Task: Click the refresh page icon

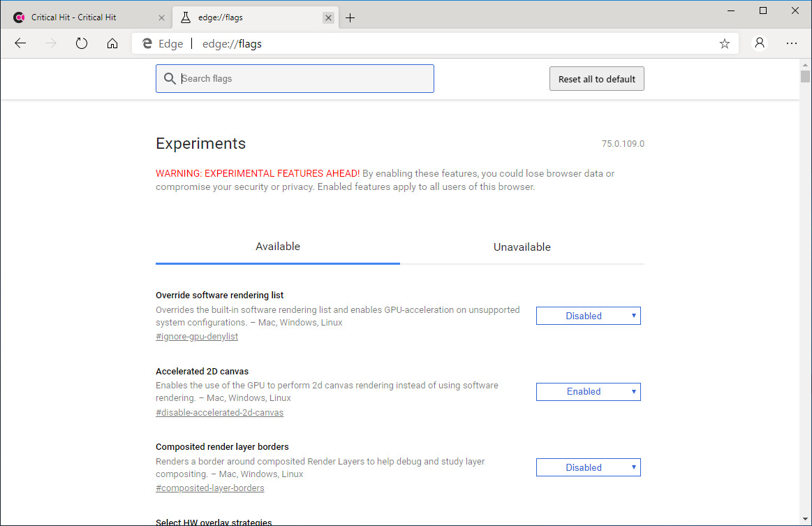Action: [x=82, y=43]
